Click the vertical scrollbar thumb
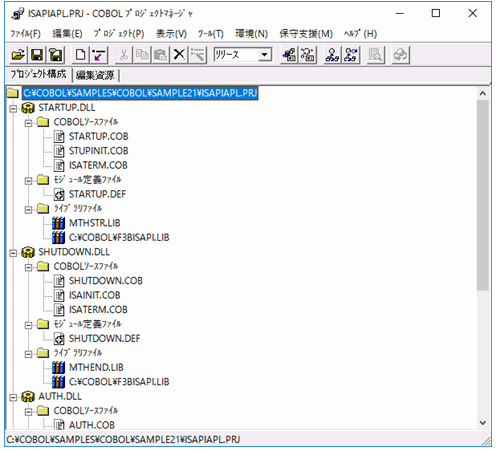496x451 pixels. point(483,195)
